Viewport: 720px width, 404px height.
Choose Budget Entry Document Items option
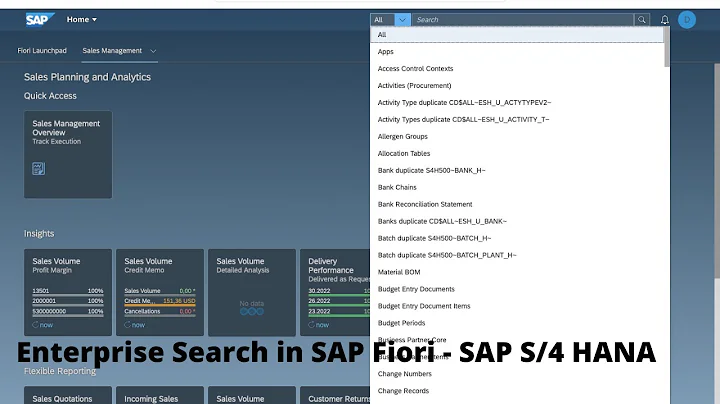pyautogui.click(x=517, y=306)
